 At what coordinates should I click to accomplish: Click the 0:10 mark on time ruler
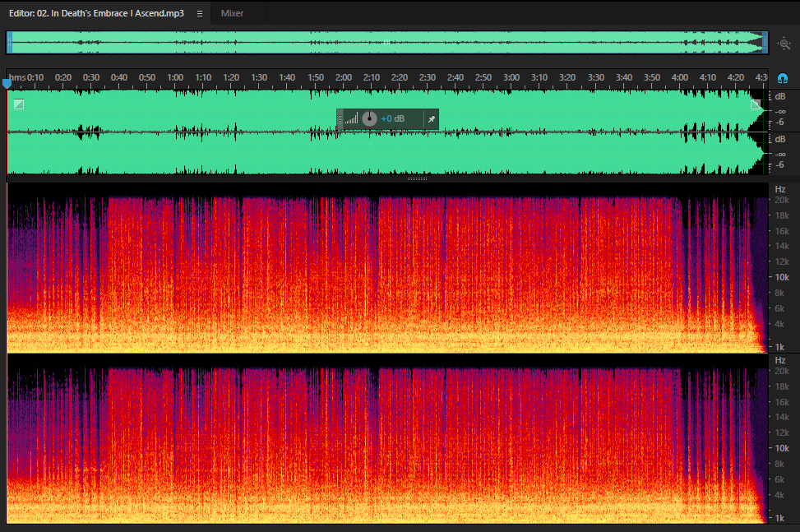point(35,77)
